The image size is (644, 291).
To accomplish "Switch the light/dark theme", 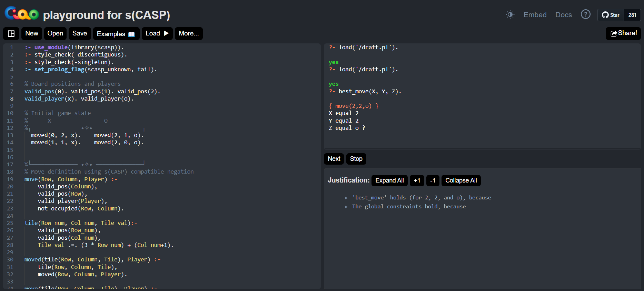I will [510, 14].
